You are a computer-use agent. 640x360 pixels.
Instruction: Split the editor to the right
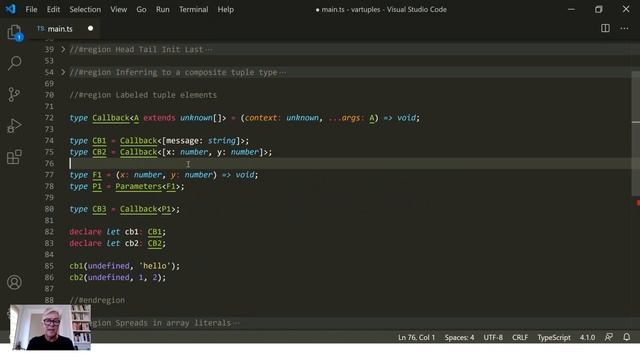(x=605, y=28)
